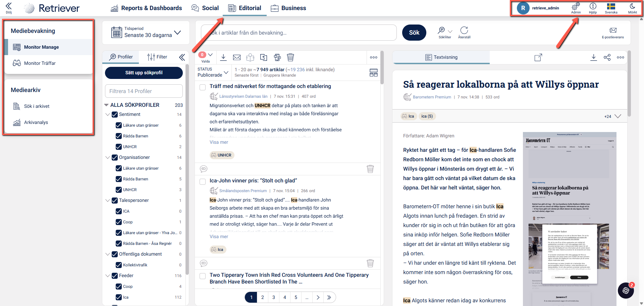The image size is (644, 306).
Task: Open the floating help widget button
Action: click(626, 291)
